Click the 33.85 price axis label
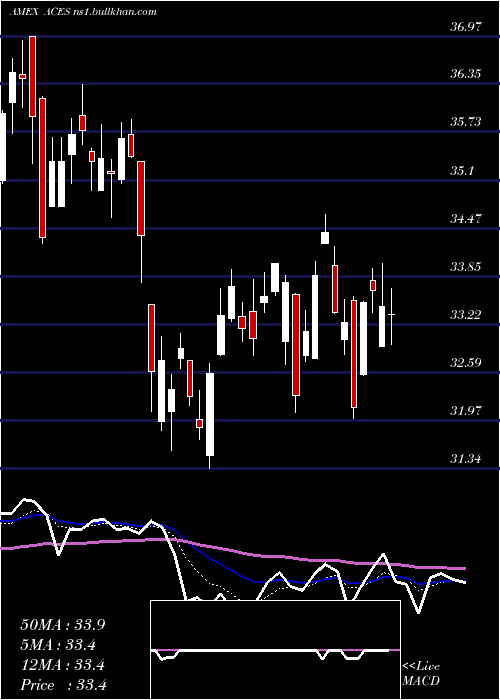 tap(465, 267)
